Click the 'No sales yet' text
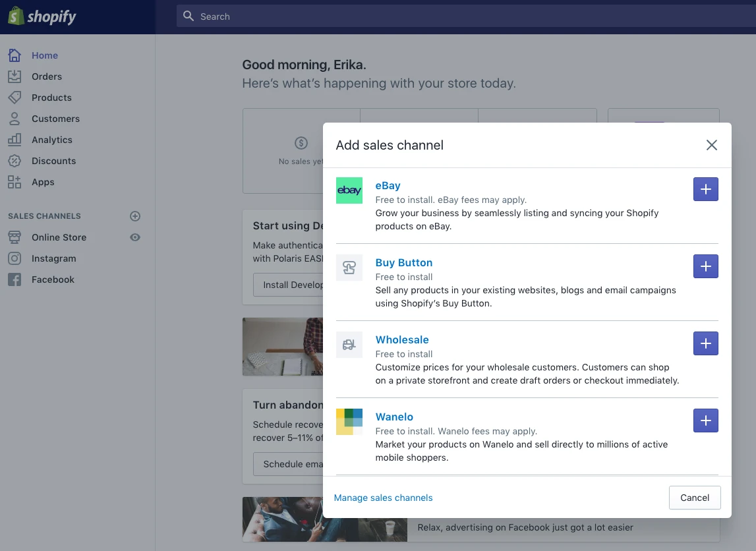 301,161
